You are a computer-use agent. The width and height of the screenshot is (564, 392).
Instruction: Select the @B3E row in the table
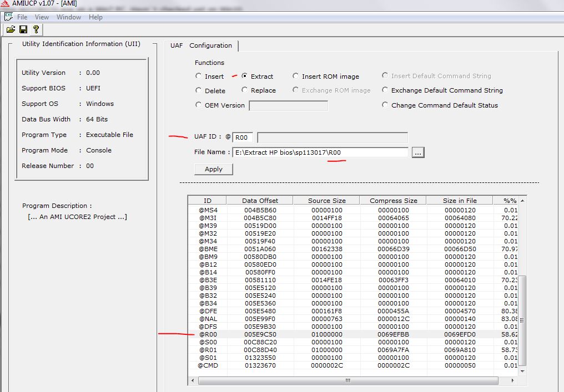pos(353,280)
